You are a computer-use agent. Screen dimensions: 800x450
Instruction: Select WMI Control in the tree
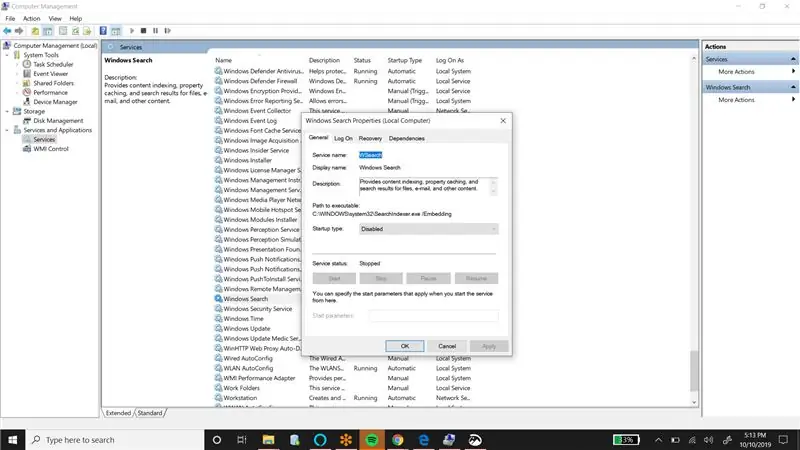click(51, 149)
